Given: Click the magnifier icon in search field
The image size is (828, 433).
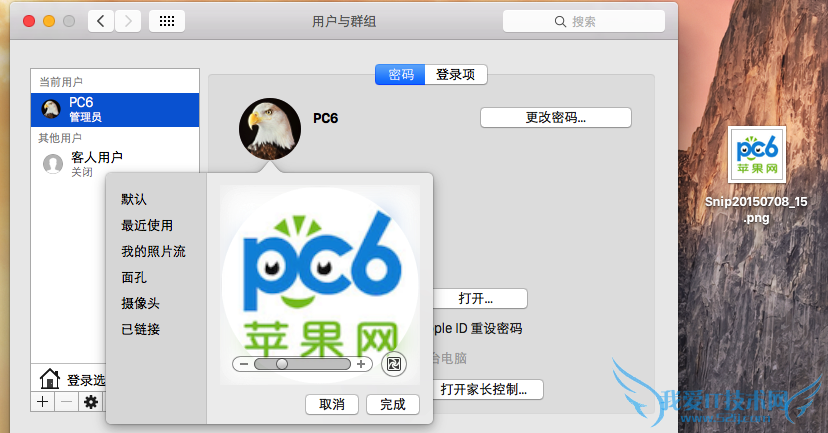Looking at the screenshot, I should tap(560, 21).
